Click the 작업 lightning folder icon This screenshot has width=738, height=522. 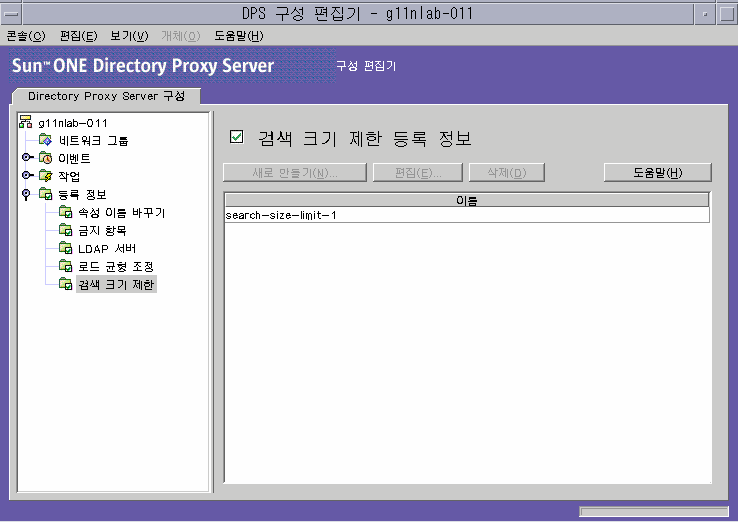coord(46,176)
